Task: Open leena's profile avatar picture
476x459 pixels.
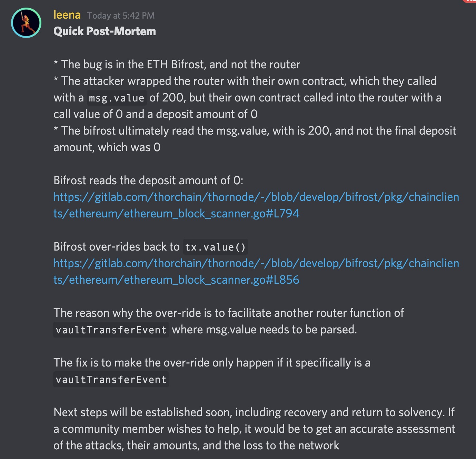Action: pos(26,23)
